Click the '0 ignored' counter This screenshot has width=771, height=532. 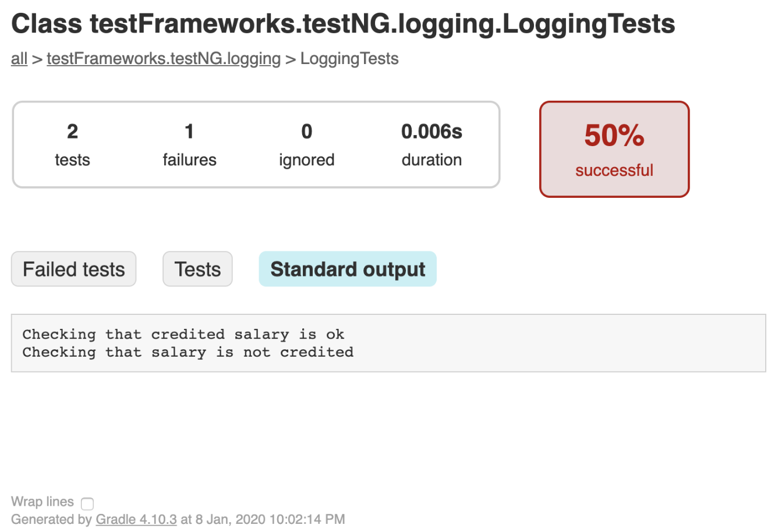pyautogui.click(x=306, y=144)
